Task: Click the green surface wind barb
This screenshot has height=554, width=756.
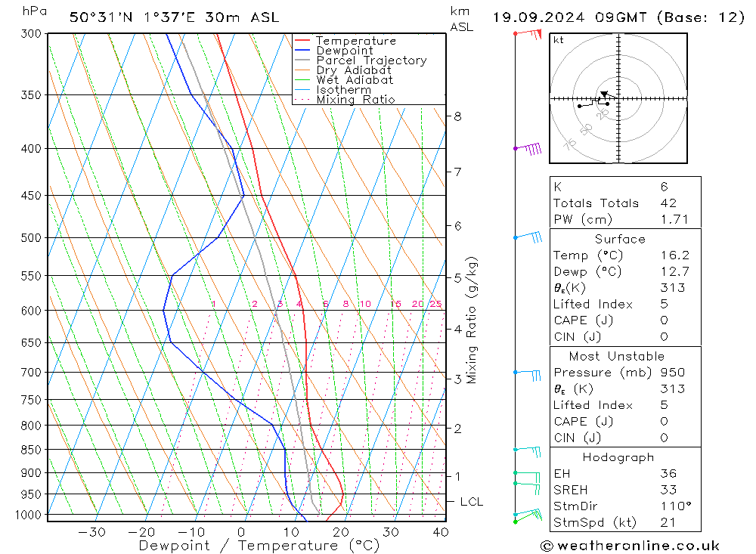Action: 528,518
